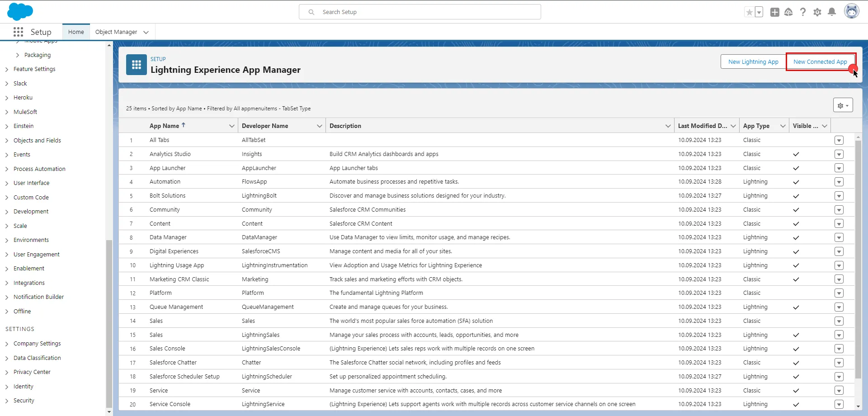Expand the Feature Settings tree node
The width and height of the screenshot is (868, 416).
pyautogui.click(x=7, y=70)
